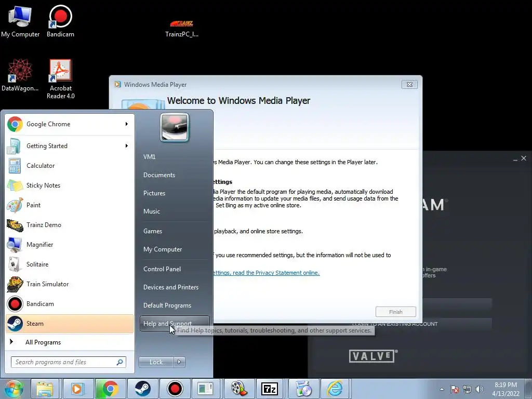
Task: Launch Train Simulator from Start menu
Action: click(70, 284)
